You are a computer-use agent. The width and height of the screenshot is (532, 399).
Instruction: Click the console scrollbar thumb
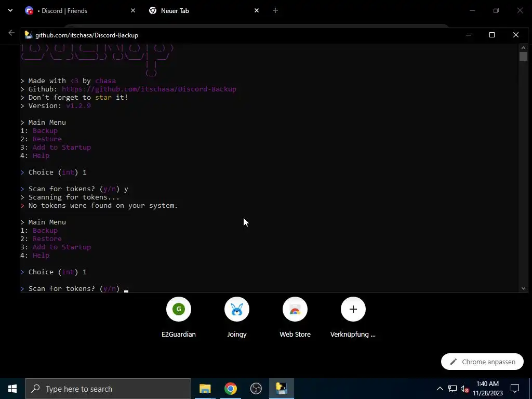pyautogui.click(x=523, y=56)
